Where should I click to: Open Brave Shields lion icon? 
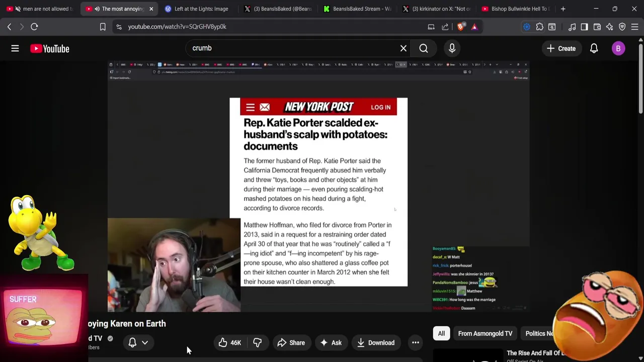pos(461,27)
